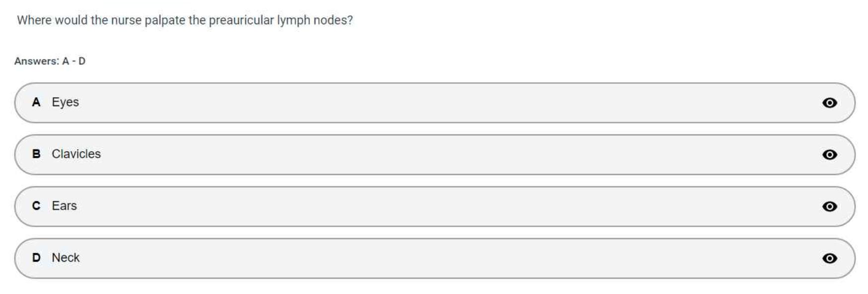Choose answer option D Neck
The image size is (868, 294).
pos(397,258)
